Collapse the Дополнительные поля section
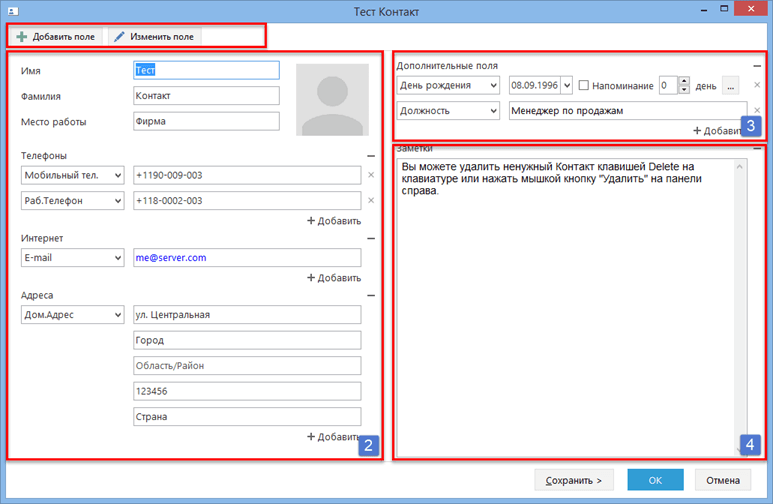Viewport: 773px width, 504px height. click(x=757, y=66)
